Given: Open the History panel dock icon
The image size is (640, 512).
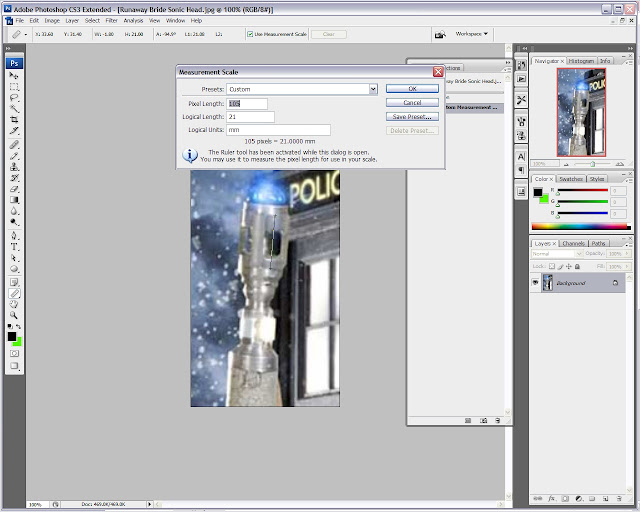Looking at the screenshot, I should click(521, 65).
